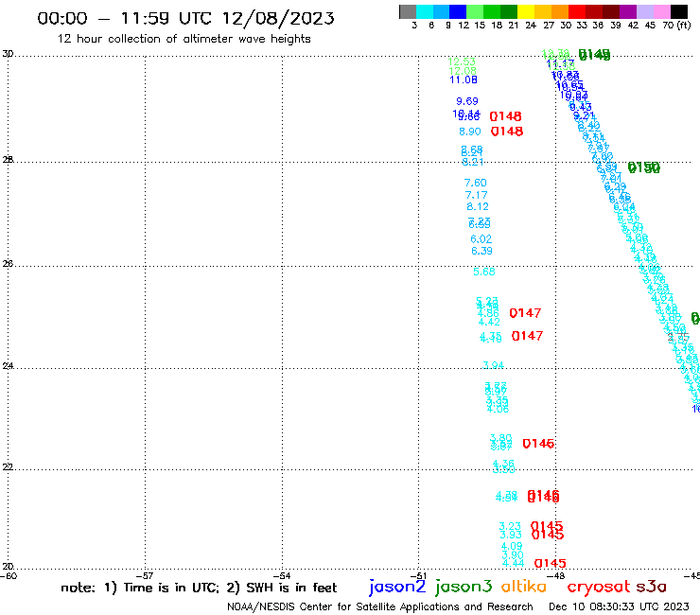700x615 pixels.
Task: Click the "3.94" wave height value
Action: tap(493, 365)
